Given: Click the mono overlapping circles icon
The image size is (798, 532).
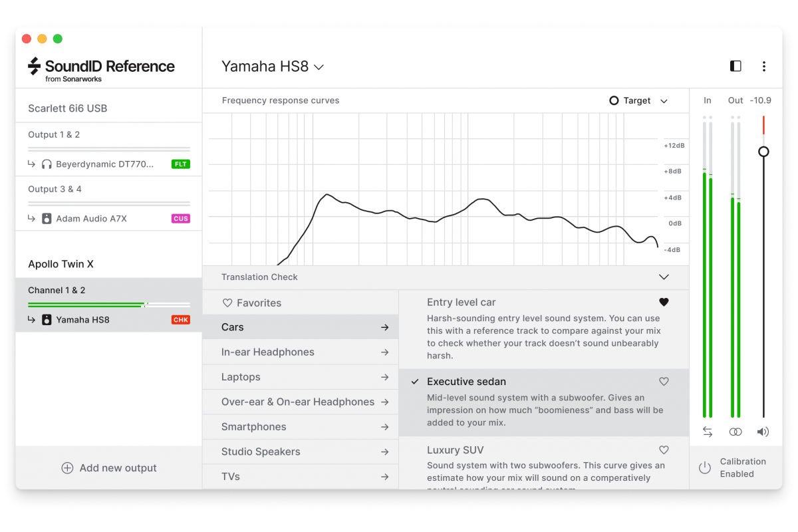Looking at the screenshot, I should [735, 432].
